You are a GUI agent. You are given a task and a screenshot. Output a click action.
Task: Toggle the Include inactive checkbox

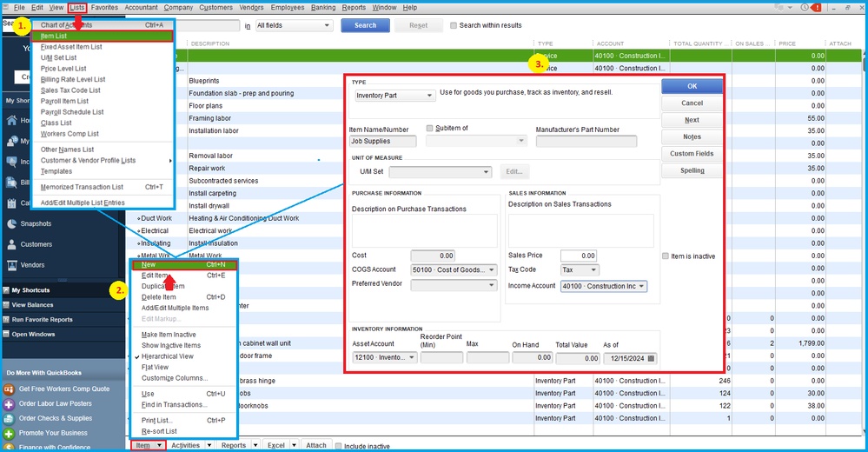pos(338,446)
